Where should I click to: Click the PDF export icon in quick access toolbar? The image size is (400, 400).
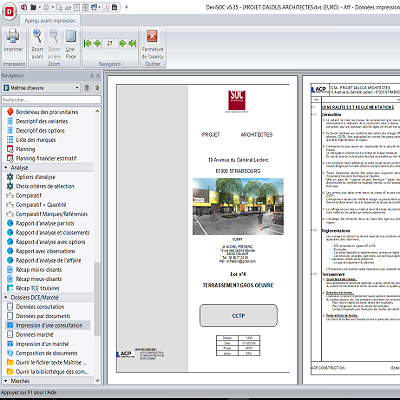pyautogui.click(x=106, y=7)
